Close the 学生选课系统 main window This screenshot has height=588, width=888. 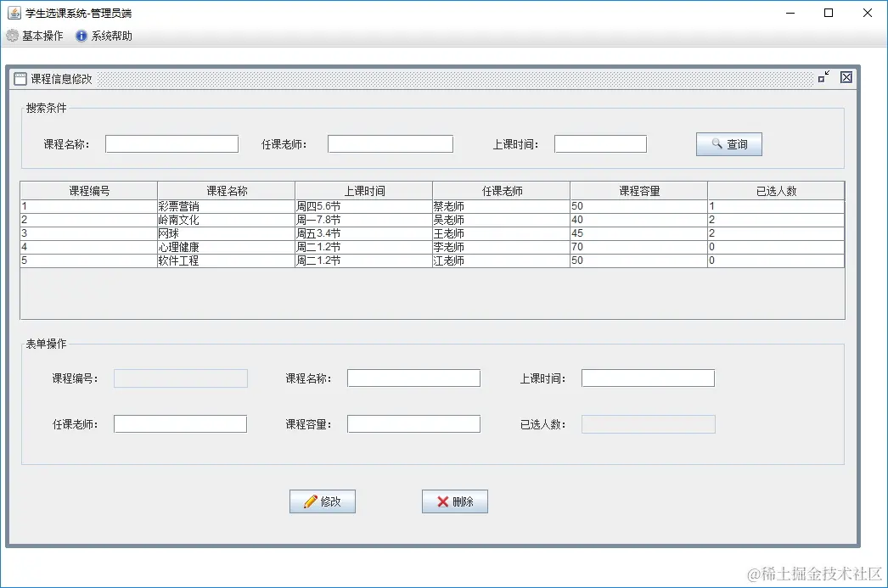click(867, 13)
